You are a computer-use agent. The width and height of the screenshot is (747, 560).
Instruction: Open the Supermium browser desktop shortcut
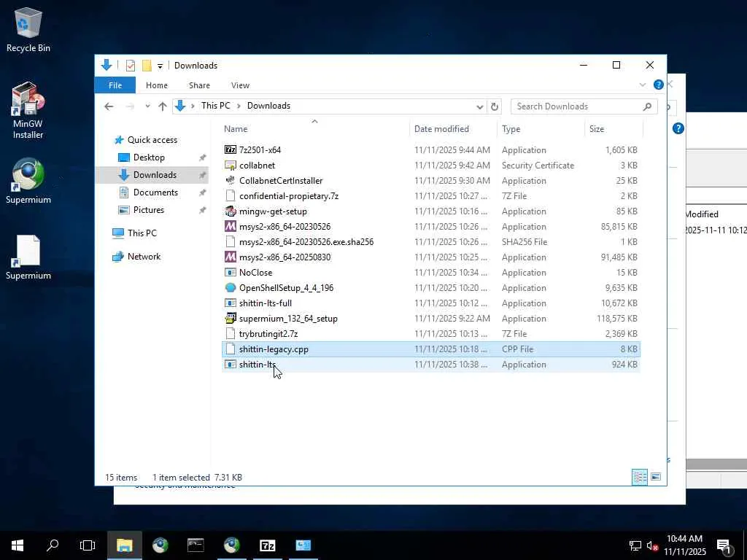coord(28,182)
